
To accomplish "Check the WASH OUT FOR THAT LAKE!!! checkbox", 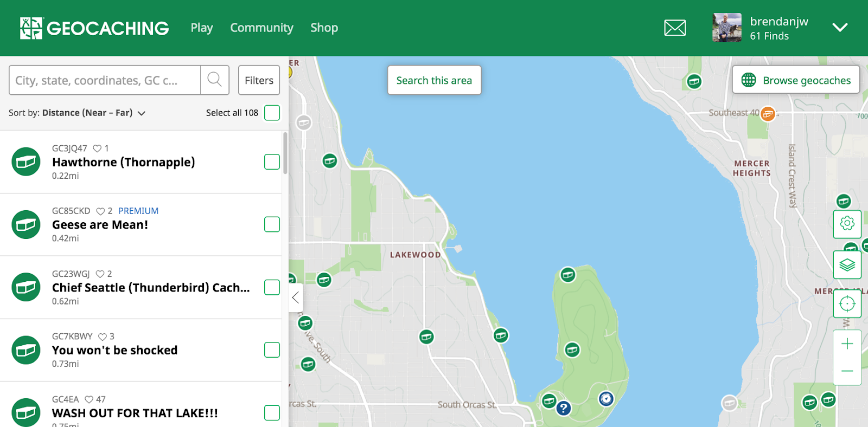I will [272, 413].
